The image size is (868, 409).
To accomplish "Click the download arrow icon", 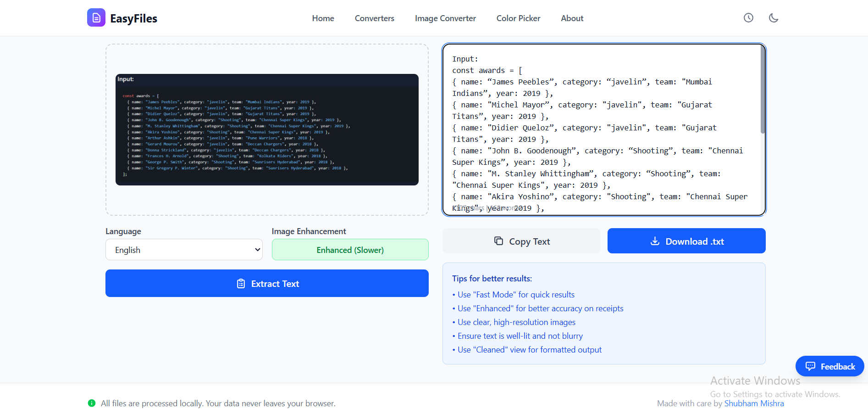I will tap(655, 241).
